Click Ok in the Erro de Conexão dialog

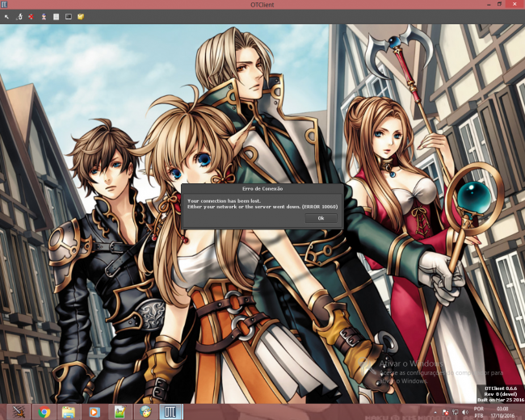point(321,218)
